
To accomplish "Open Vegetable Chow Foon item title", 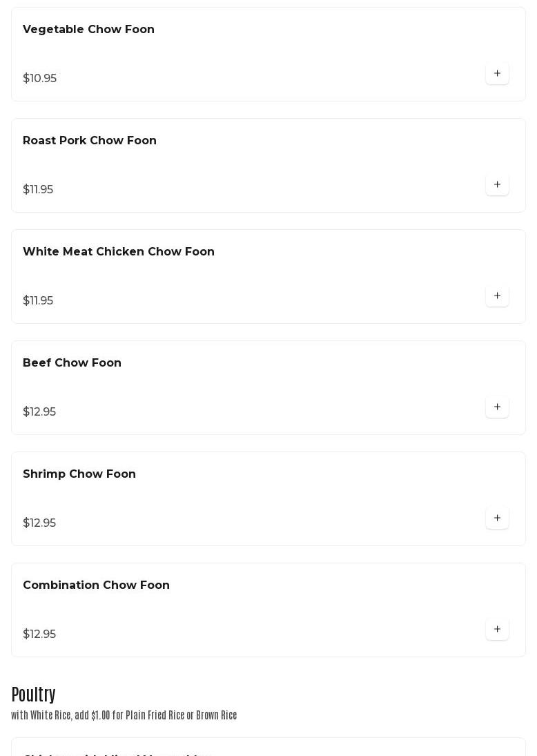I will tap(89, 29).
